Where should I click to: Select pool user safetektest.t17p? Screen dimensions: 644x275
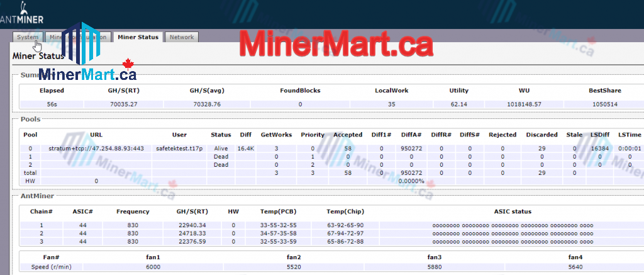(179, 149)
